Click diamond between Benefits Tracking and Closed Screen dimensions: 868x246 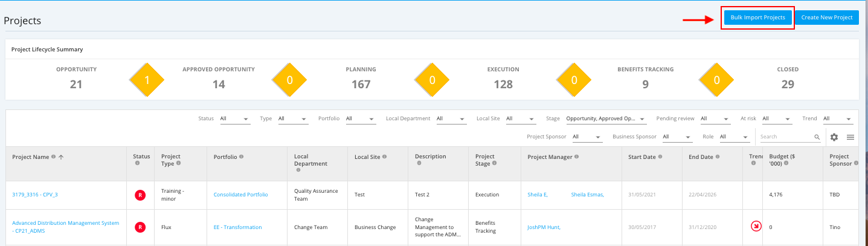point(717,80)
